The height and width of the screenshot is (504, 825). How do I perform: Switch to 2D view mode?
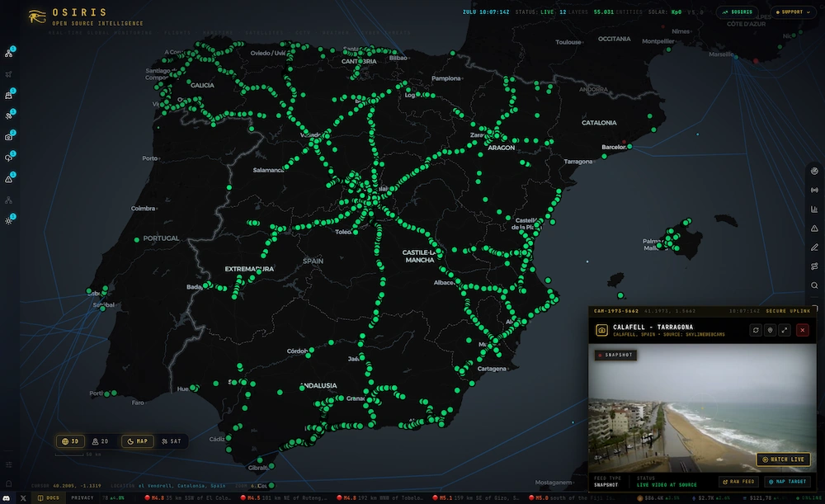[100, 441]
